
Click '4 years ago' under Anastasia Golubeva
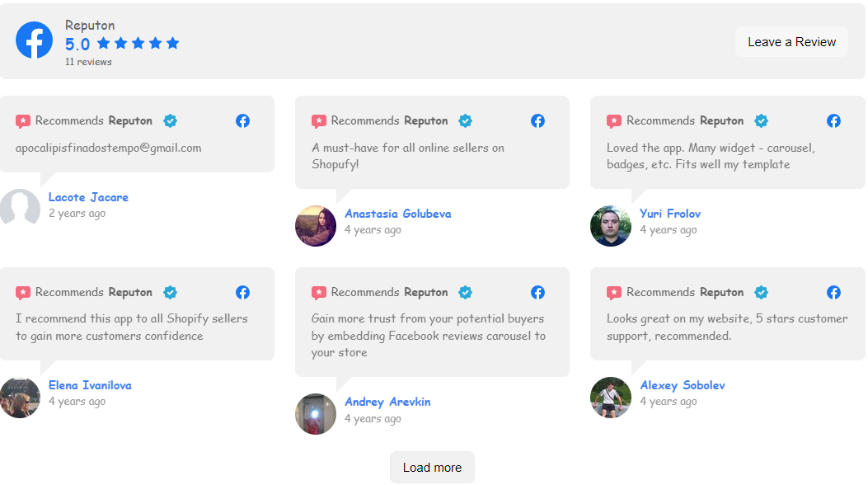pyautogui.click(x=373, y=230)
